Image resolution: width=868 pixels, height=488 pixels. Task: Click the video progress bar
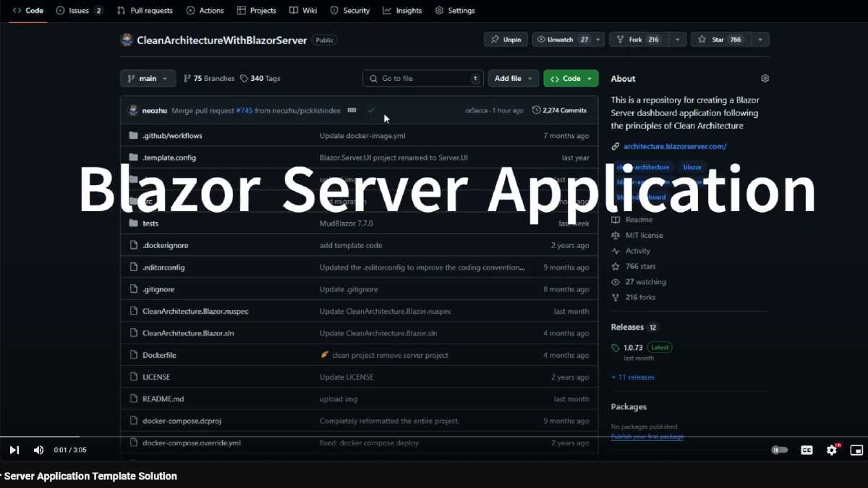pos(434,437)
